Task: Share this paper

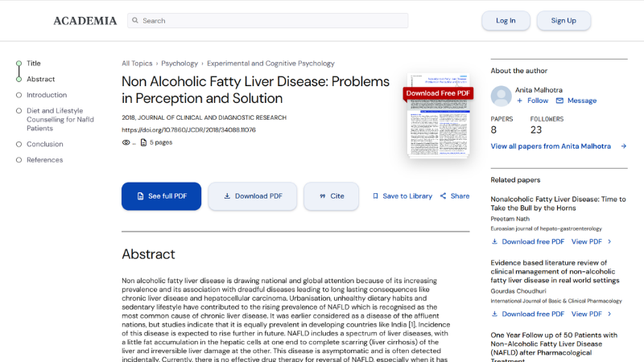Action: (x=455, y=196)
